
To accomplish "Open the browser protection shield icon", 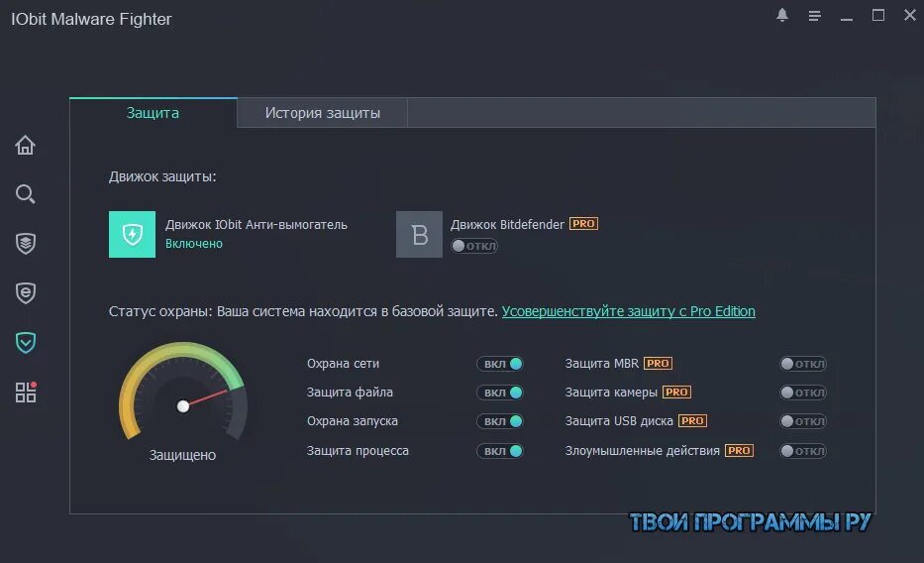I will tap(26, 292).
